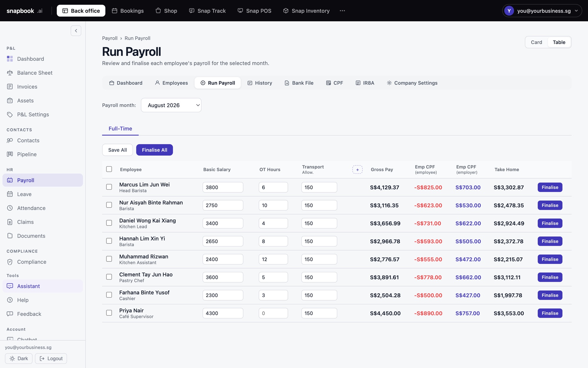This screenshot has height=368, width=588.
Task: Tick the checkbox for Daniel Wong Kai Xiang
Action: pos(109,223)
